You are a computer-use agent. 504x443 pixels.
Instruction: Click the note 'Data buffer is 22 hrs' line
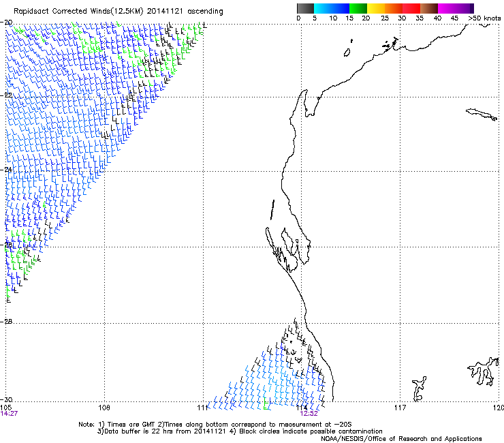tap(161, 431)
